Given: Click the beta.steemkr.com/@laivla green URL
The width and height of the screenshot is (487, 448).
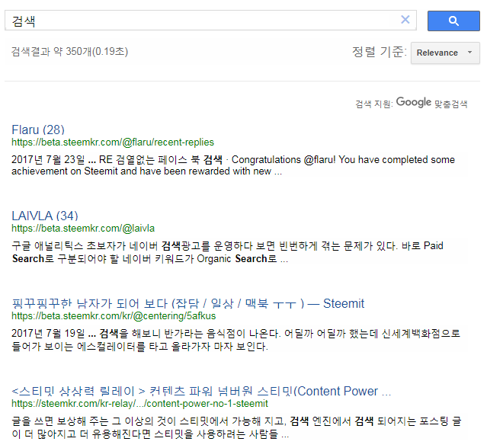Looking at the screenshot, I should [x=83, y=229].
